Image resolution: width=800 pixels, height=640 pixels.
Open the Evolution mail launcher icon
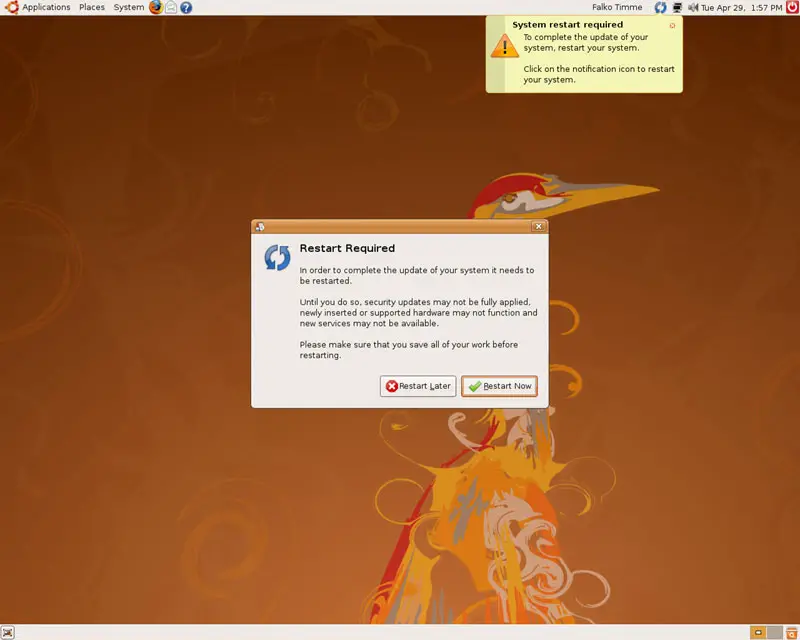[171, 7]
